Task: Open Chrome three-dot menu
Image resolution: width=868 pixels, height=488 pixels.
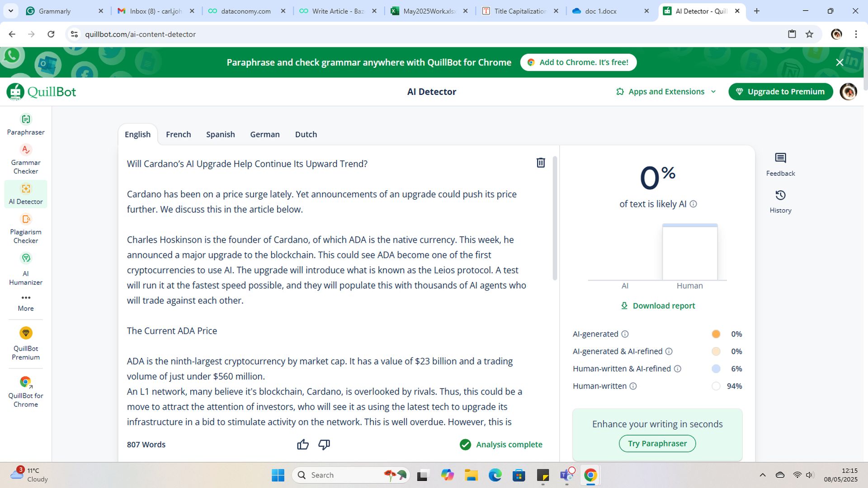Action: point(856,34)
